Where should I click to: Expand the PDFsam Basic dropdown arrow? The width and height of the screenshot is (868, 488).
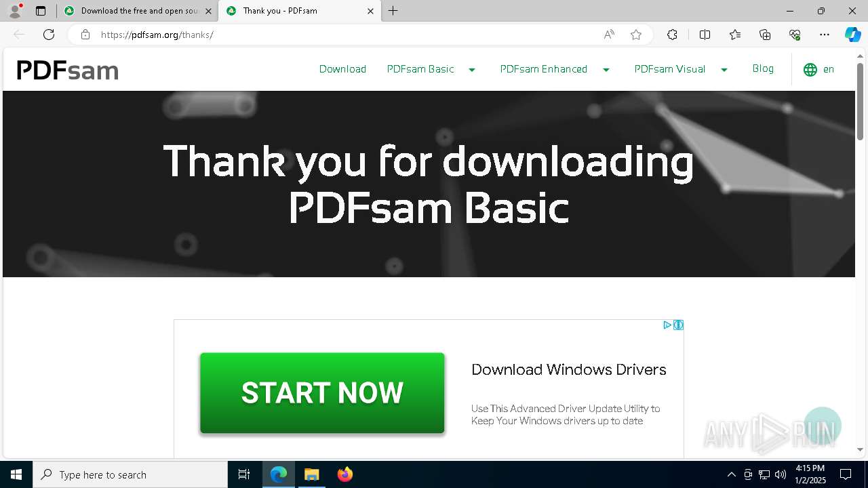[x=472, y=70]
